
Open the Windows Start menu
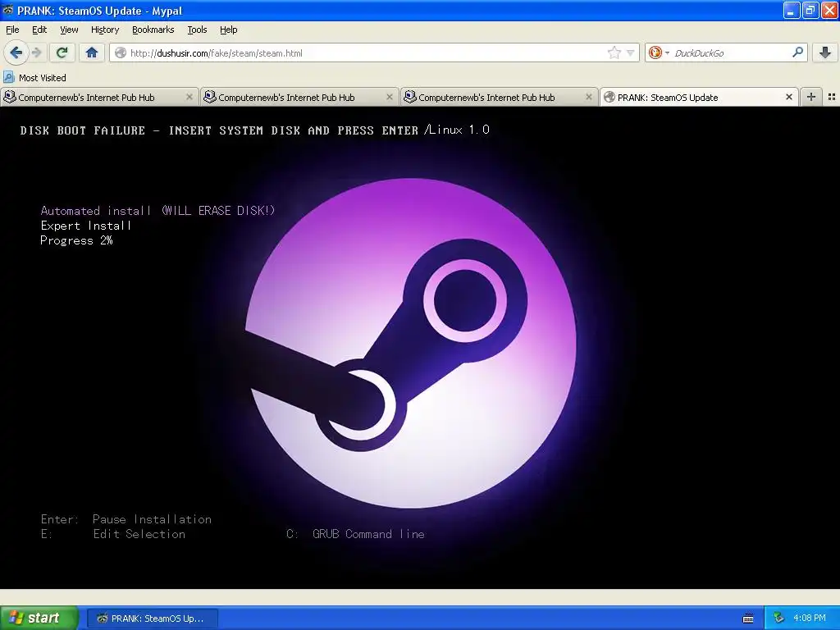click(x=39, y=619)
